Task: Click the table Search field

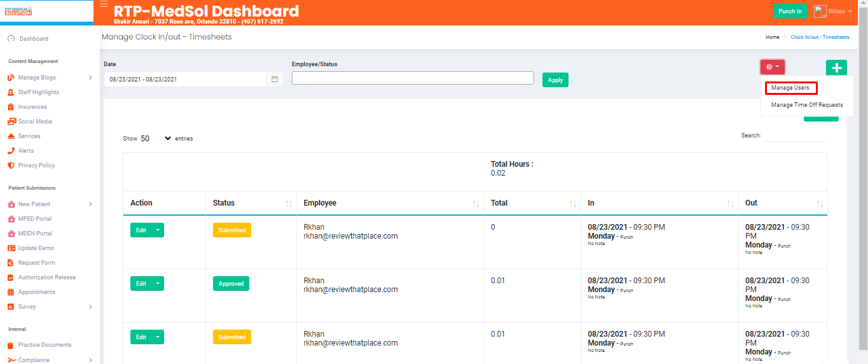Action: (x=796, y=136)
